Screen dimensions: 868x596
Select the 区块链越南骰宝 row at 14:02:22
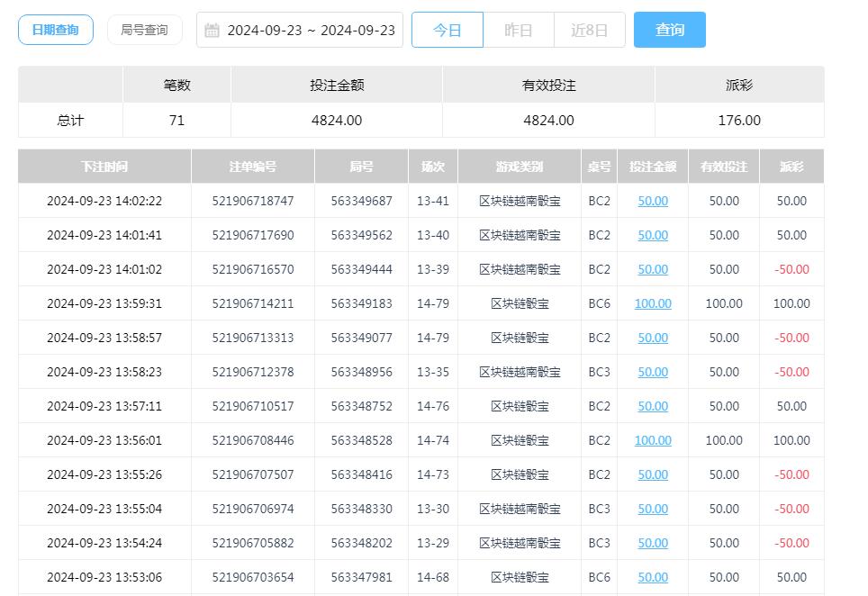[x=520, y=201]
